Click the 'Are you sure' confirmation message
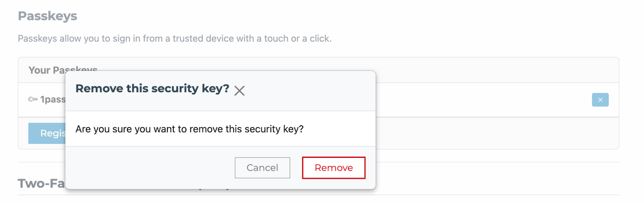Viewport: 644px width, 204px height. [189, 129]
